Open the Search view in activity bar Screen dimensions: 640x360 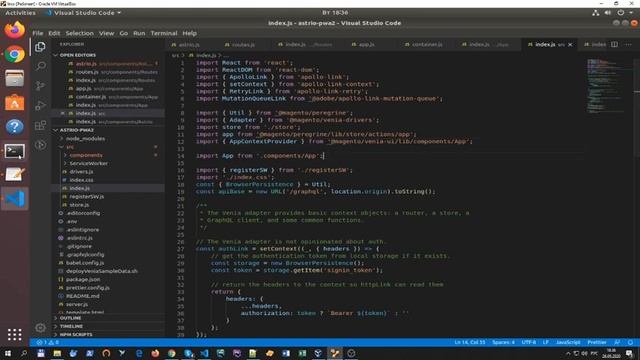click(x=40, y=66)
